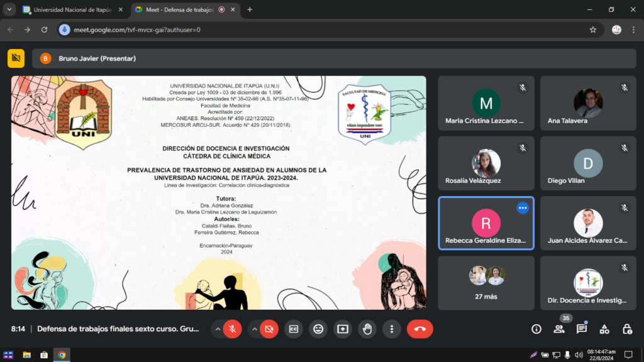644x362 pixels.
Task: Open more options three-dot menu in call bar
Action: (x=392, y=329)
